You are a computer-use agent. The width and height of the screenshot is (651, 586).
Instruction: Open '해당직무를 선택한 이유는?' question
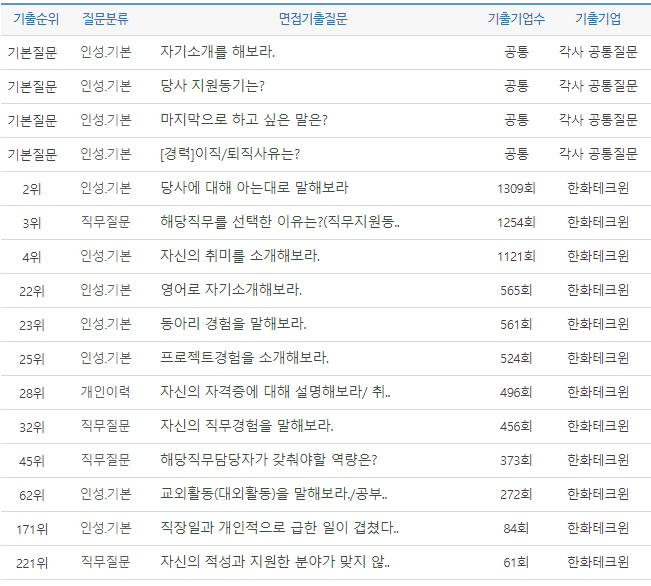[280, 222]
